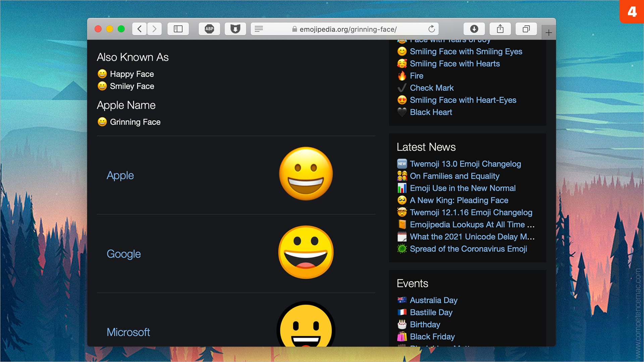Toggle the Safari sidebar button
Viewport: 644px width, 362px height.
178,29
